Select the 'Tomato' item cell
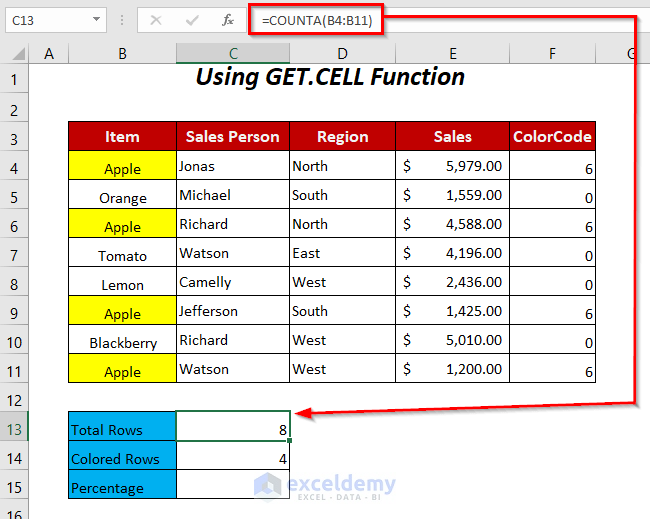Screen dimensions: 650x519 (122, 252)
